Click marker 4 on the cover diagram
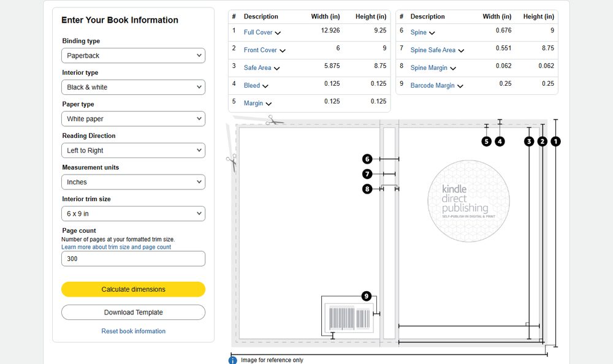 500,141
